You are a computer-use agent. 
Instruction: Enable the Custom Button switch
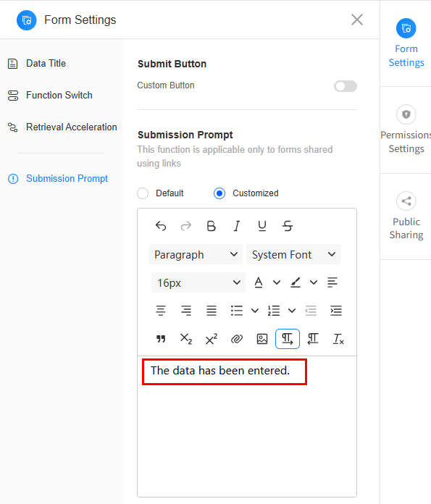(345, 86)
